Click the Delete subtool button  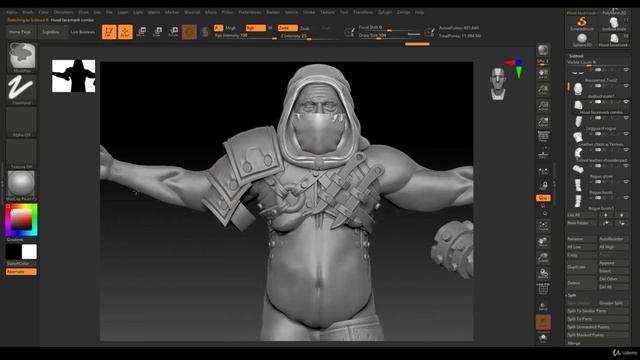coord(582,283)
